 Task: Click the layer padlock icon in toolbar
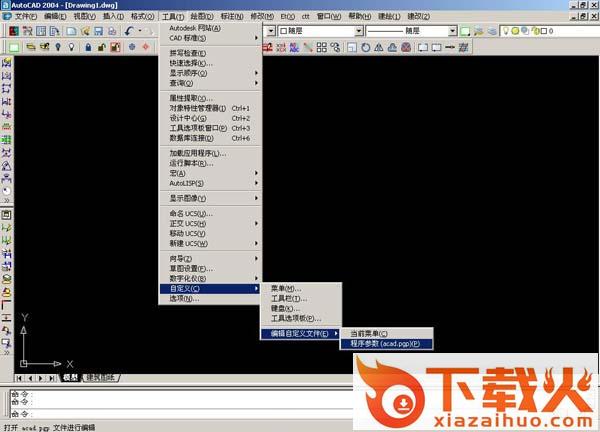click(88, 47)
